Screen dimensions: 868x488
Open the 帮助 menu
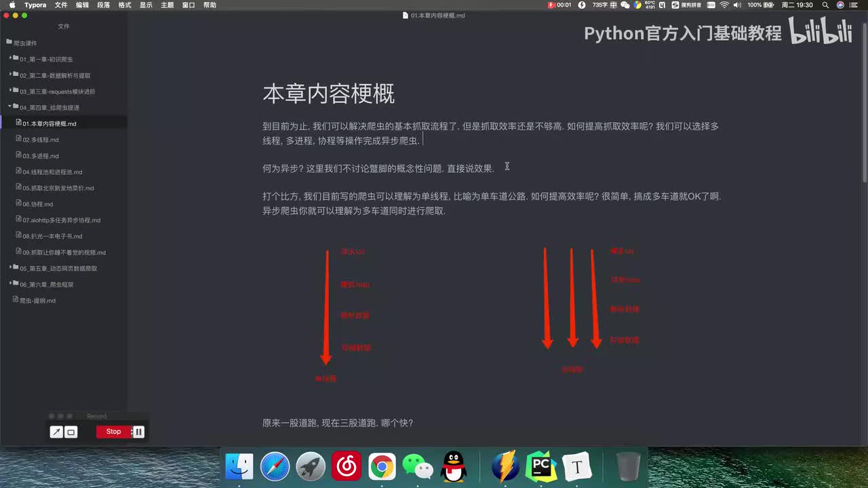click(x=210, y=5)
